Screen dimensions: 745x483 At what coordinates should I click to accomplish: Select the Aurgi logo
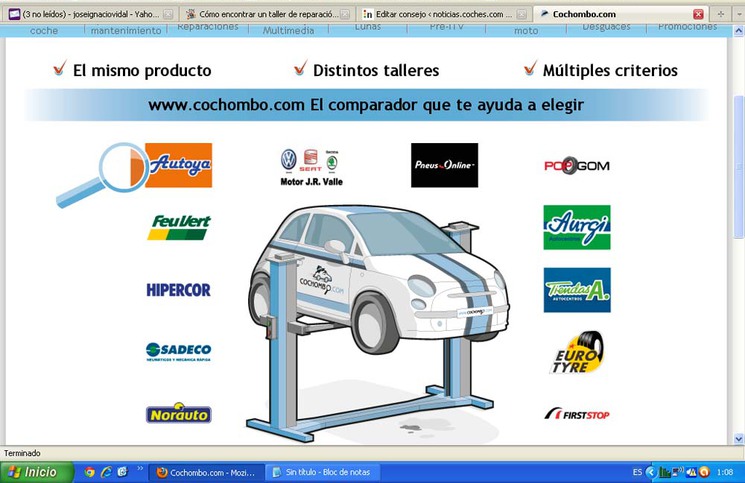577,227
